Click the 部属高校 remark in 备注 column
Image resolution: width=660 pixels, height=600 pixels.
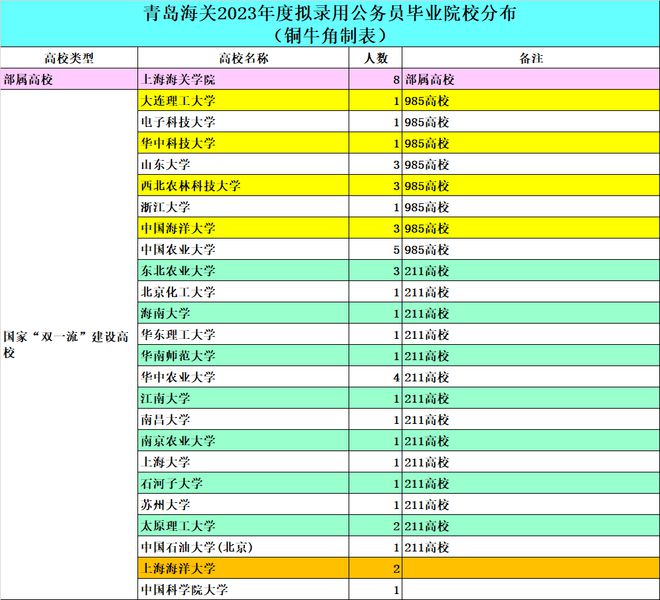531,79
